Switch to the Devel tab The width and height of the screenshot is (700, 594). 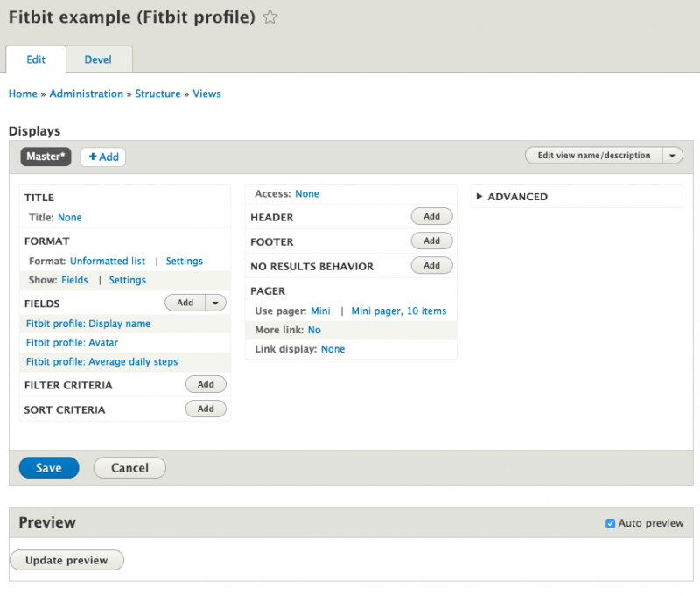pyautogui.click(x=98, y=59)
